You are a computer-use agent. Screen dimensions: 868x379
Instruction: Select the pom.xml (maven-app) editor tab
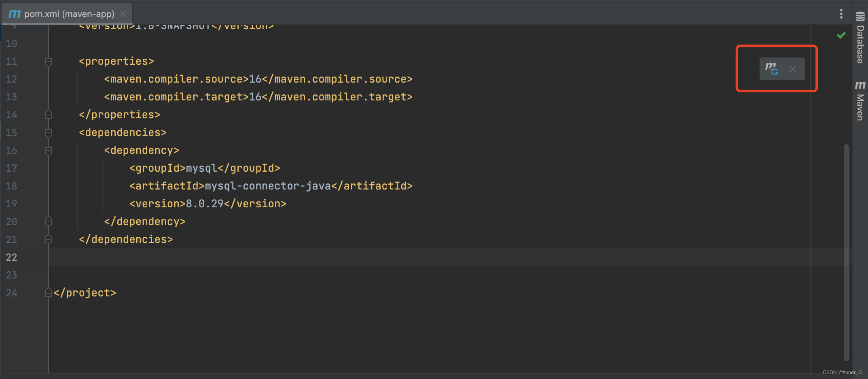(67, 14)
